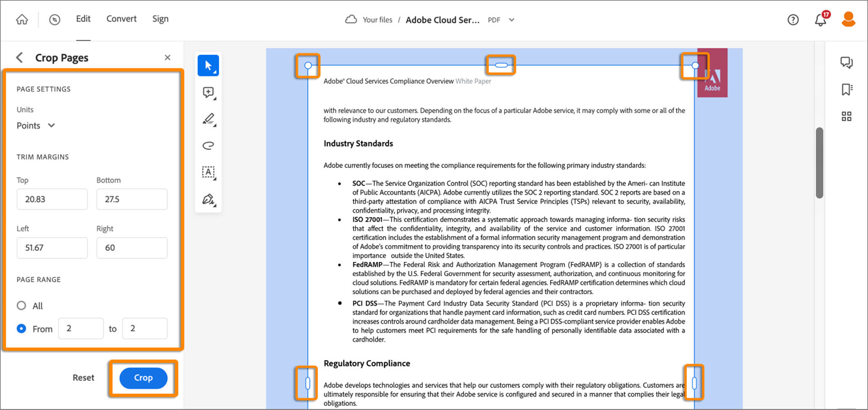Select the All page range option
This screenshot has width=868, height=410.
[x=21, y=305]
